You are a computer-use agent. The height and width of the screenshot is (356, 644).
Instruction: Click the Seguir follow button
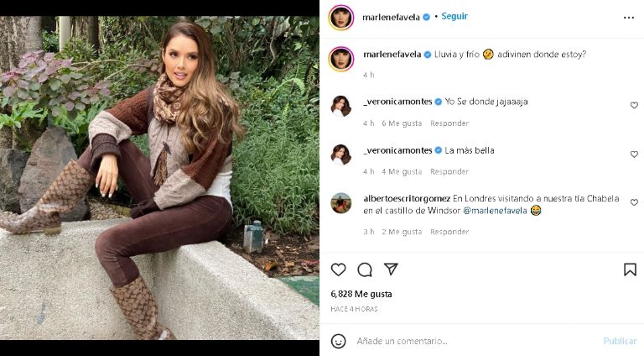(x=454, y=17)
